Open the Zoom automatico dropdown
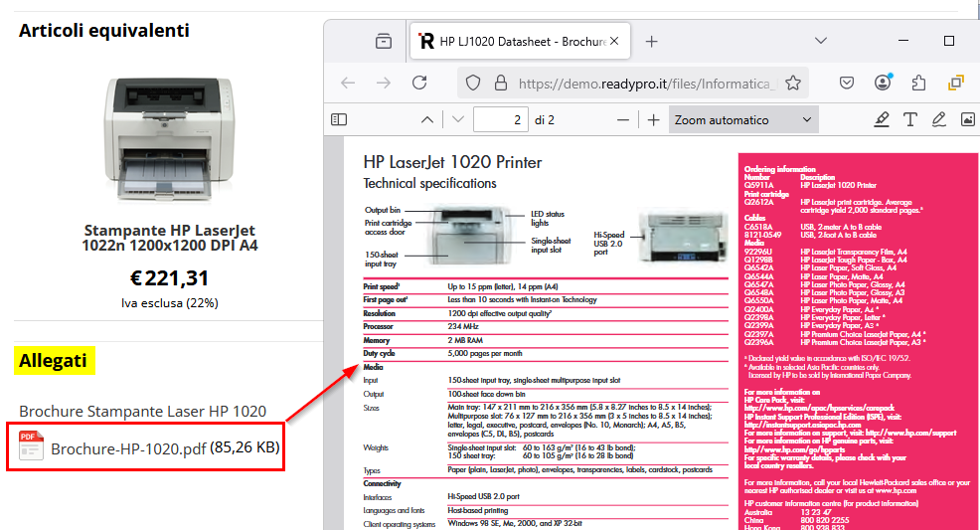980x530 pixels. 743,119
